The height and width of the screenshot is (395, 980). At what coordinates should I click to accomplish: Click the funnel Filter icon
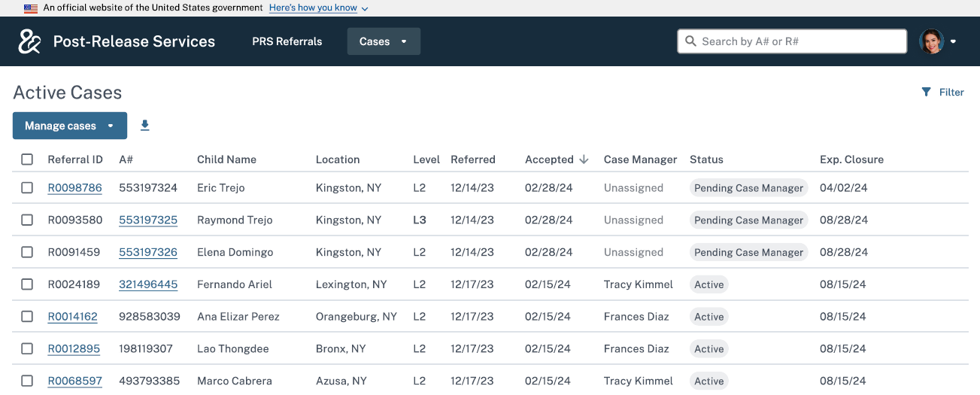[926, 92]
